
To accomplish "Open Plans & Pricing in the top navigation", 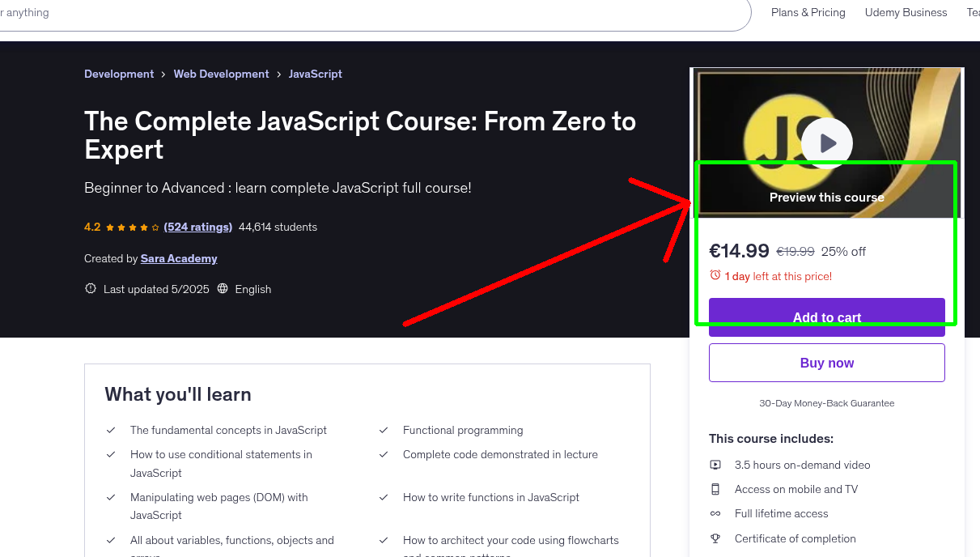I will pyautogui.click(x=808, y=12).
